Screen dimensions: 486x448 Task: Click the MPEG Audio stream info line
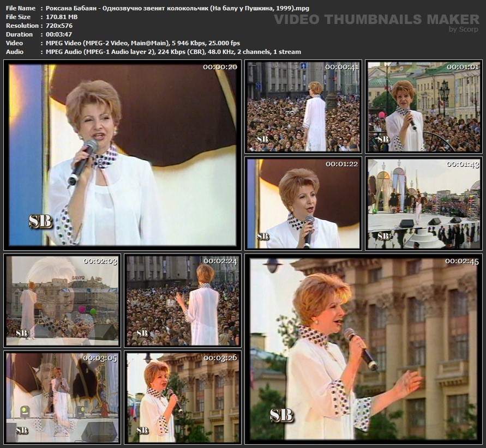tap(170, 52)
